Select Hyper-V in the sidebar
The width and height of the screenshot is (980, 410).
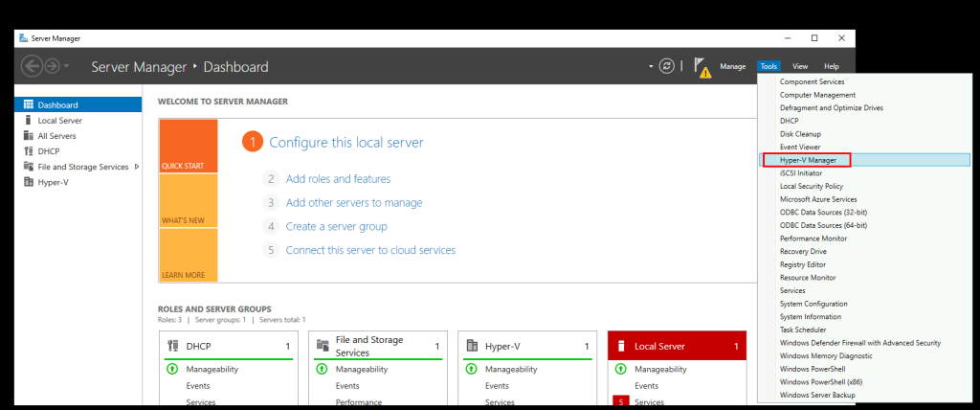[78, 181]
